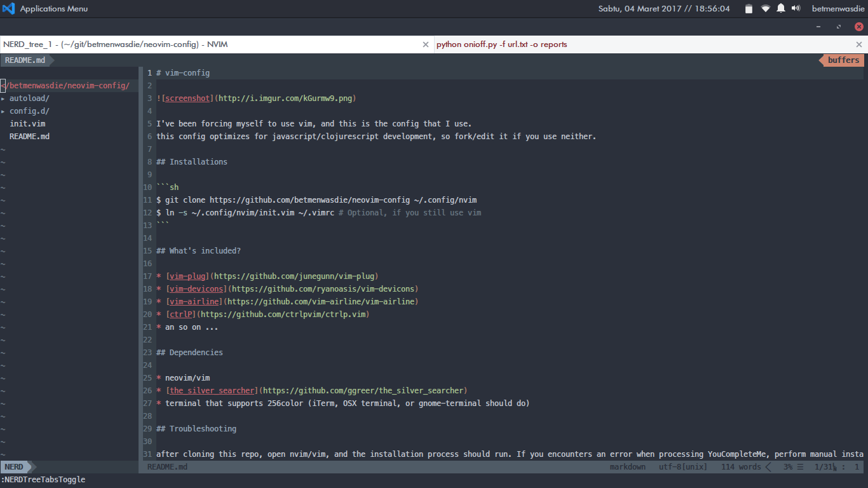Close the NERD_tree_1 NVIM terminal tab
Image resolution: width=868 pixels, height=488 pixels.
pyautogui.click(x=426, y=44)
